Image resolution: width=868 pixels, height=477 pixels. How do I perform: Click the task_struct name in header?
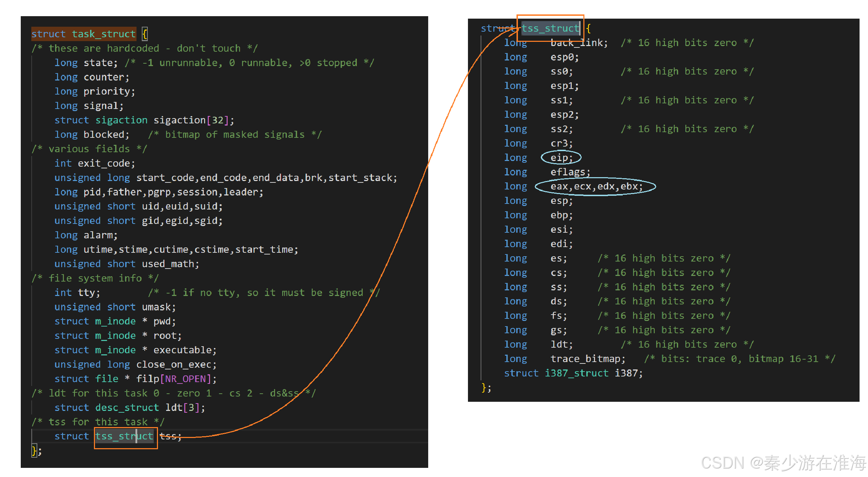tap(104, 34)
